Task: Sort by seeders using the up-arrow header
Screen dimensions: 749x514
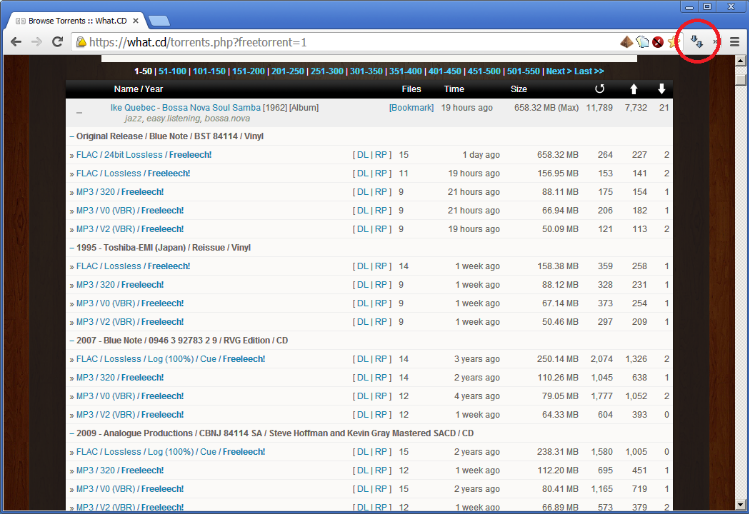Action: (633, 89)
